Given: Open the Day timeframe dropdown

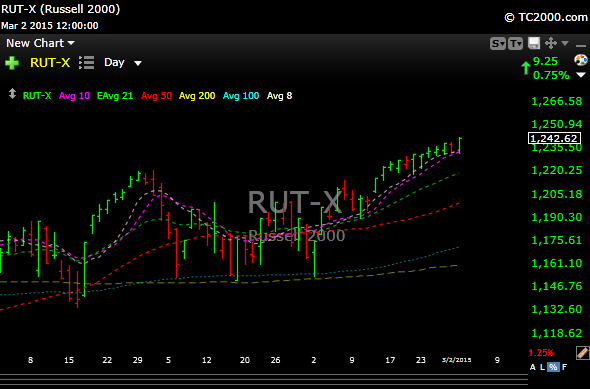Looking at the screenshot, I should click(x=123, y=62).
